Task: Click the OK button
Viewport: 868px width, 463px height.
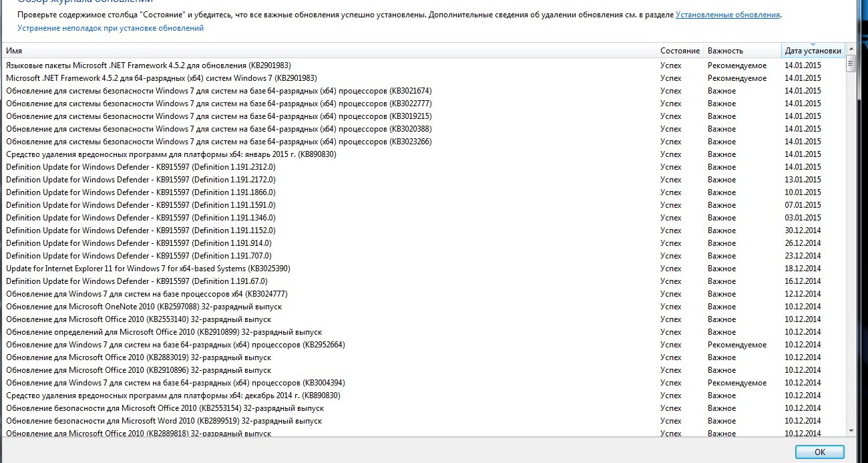Action: pos(820,452)
